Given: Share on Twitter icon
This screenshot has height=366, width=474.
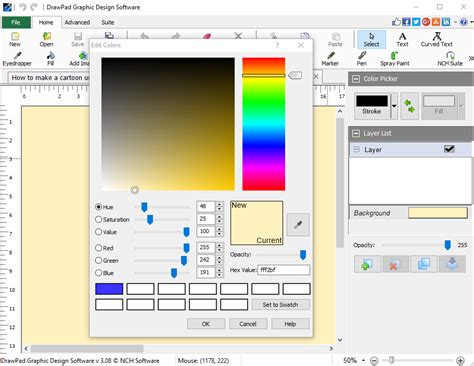Looking at the screenshot, I should point(416,22).
